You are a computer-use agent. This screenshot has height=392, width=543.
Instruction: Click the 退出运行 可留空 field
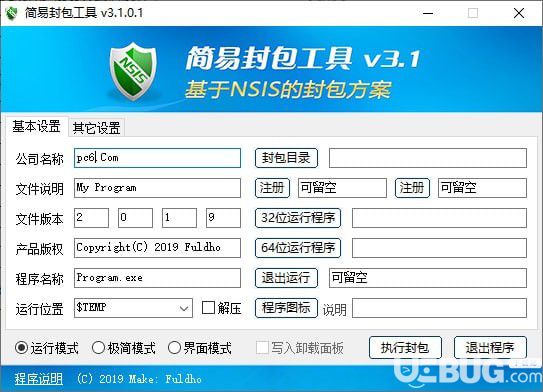(428, 278)
